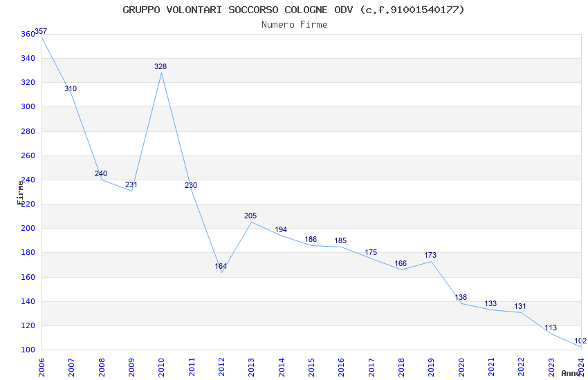The width and height of the screenshot is (588, 380).
Task: Click the 164 data label at 2012
Action: pyautogui.click(x=221, y=267)
